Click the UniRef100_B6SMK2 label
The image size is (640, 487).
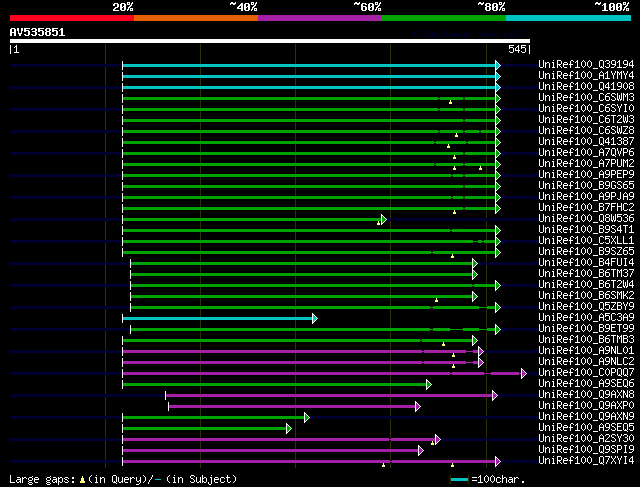586,296
